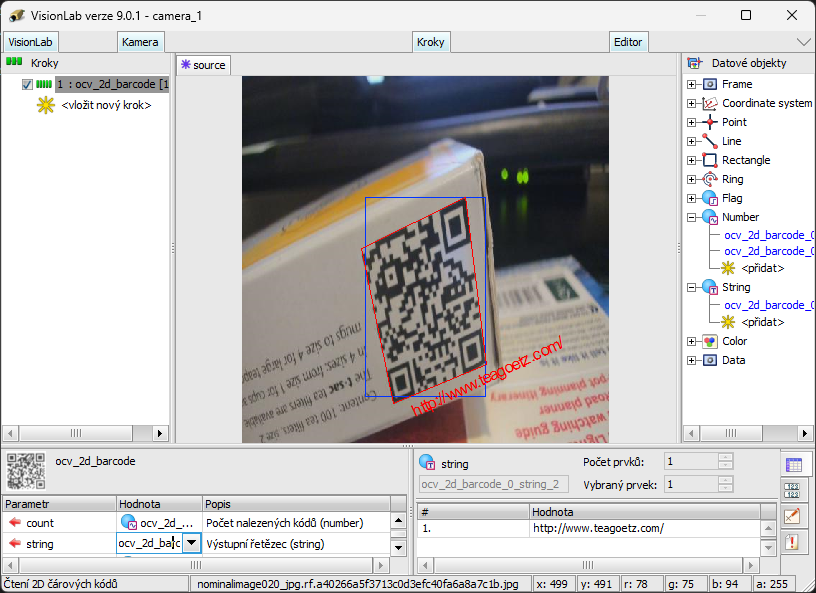Click the pencil edit icon in sidebar

click(792, 516)
